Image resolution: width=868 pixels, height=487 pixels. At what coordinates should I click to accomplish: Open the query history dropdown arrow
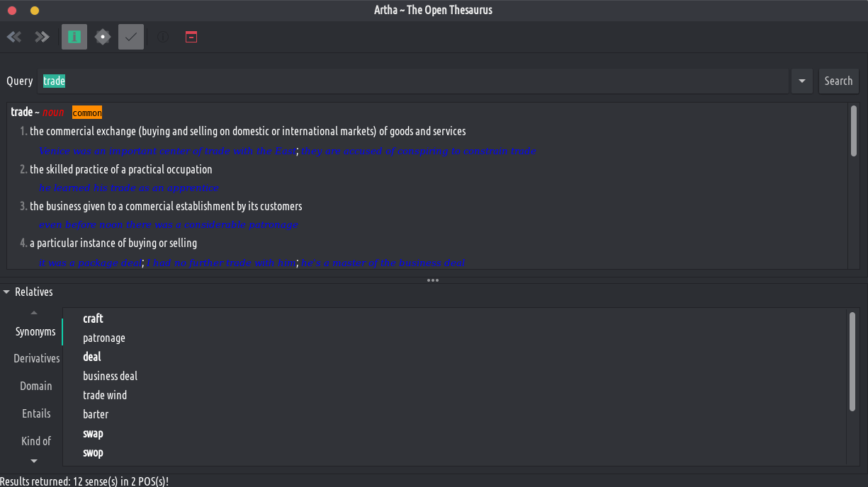pos(801,81)
